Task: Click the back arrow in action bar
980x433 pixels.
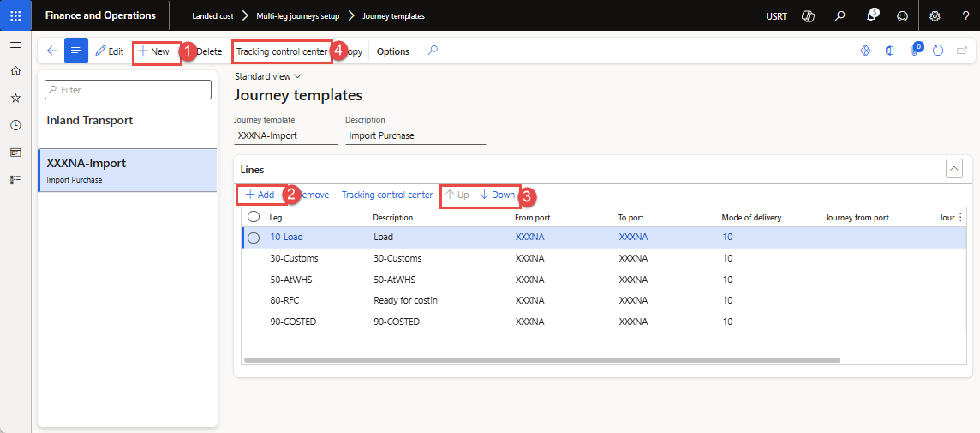Action: pyautogui.click(x=52, y=51)
